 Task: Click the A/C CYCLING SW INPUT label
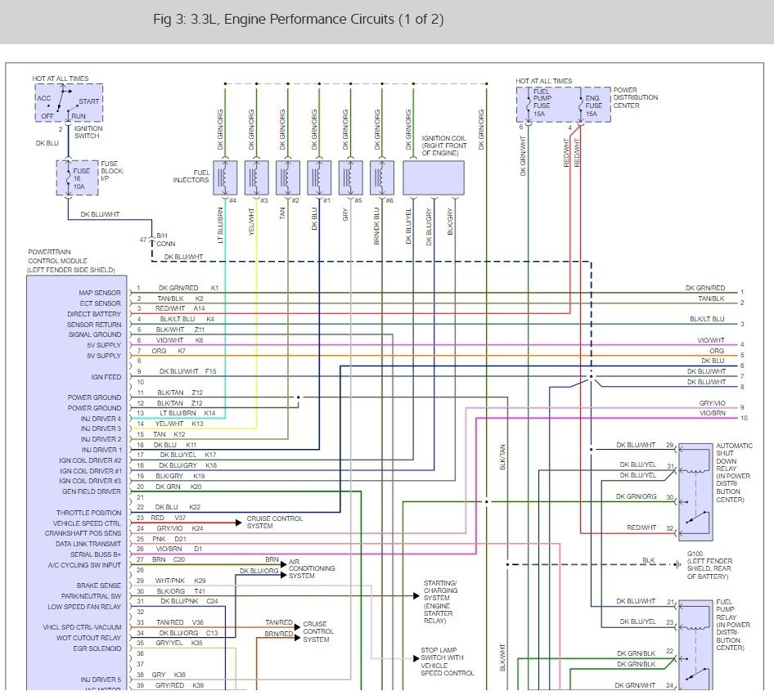point(84,565)
